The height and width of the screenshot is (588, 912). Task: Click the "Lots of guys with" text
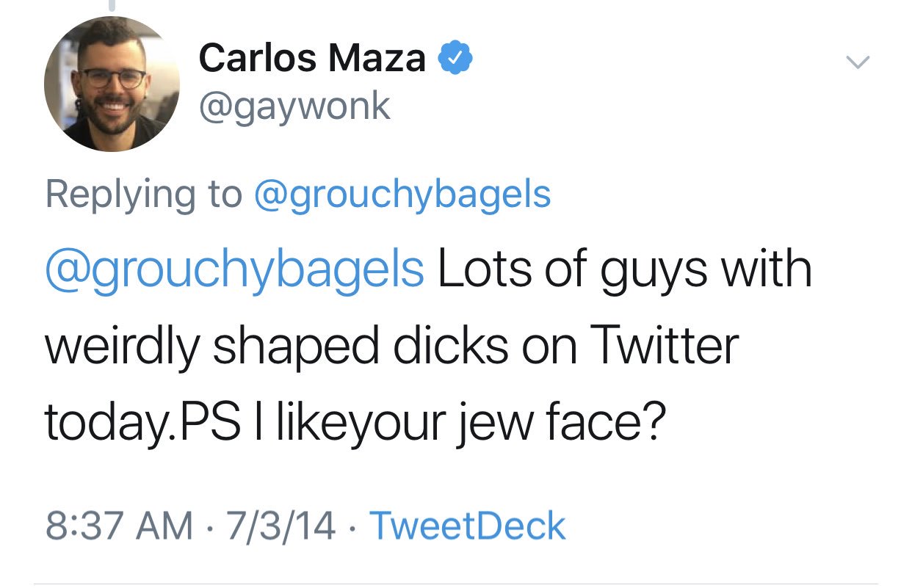pyautogui.click(x=625, y=269)
